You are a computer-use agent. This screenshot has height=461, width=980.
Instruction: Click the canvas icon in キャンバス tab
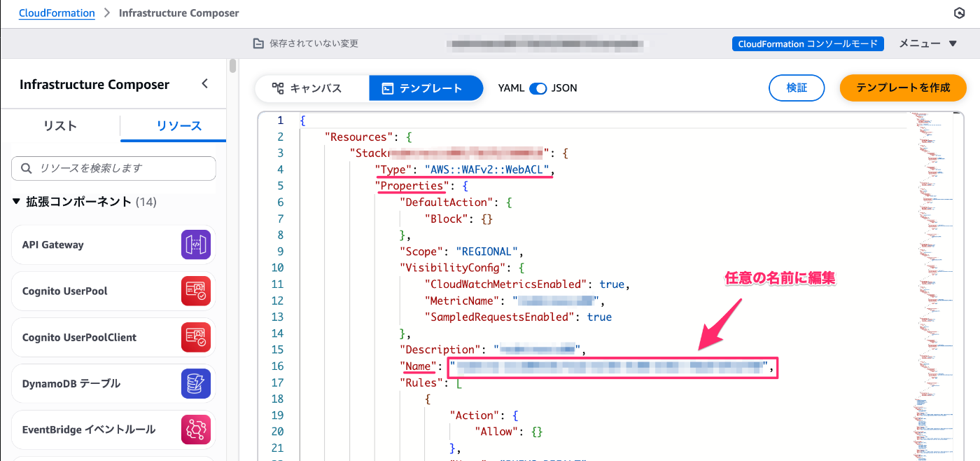click(x=278, y=88)
